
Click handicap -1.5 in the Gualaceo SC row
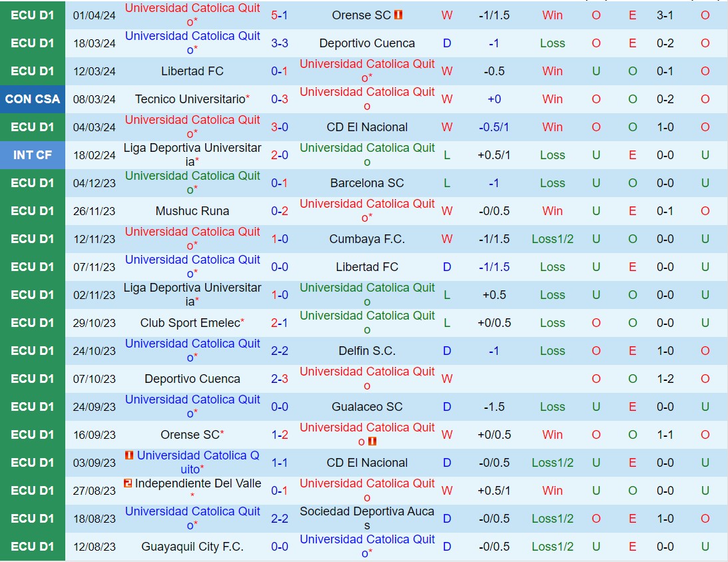[x=494, y=407]
